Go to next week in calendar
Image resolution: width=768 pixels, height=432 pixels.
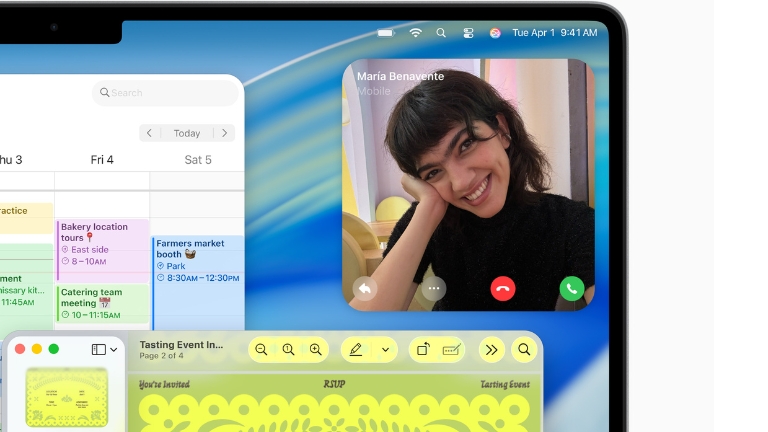click(x=224, y=133)
